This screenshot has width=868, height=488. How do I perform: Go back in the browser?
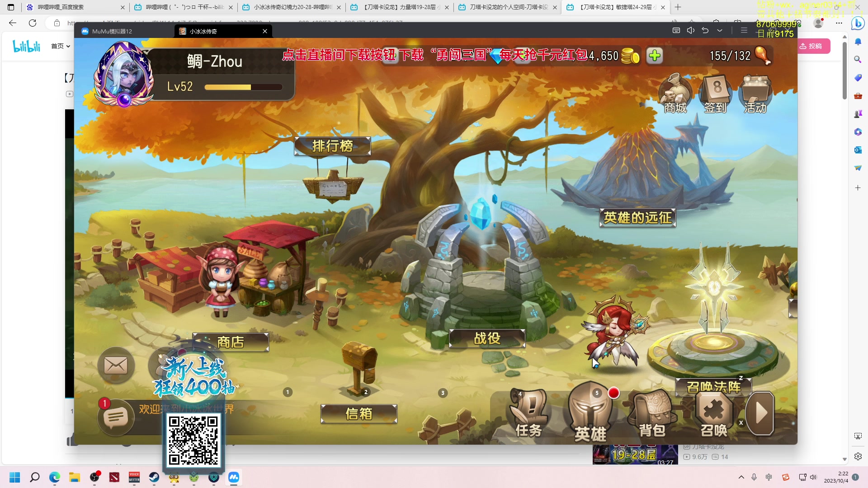pyautogui.click(x=13, y=23)
